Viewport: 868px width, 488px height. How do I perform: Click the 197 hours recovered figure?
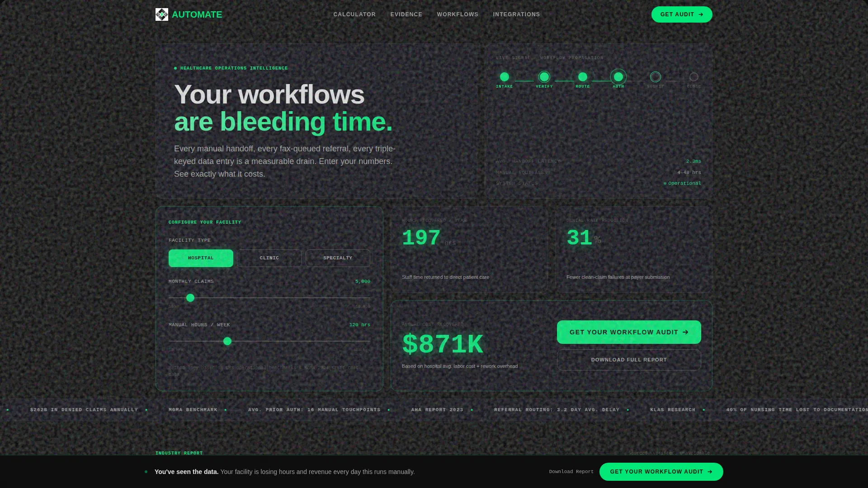[x=421, y=238]
